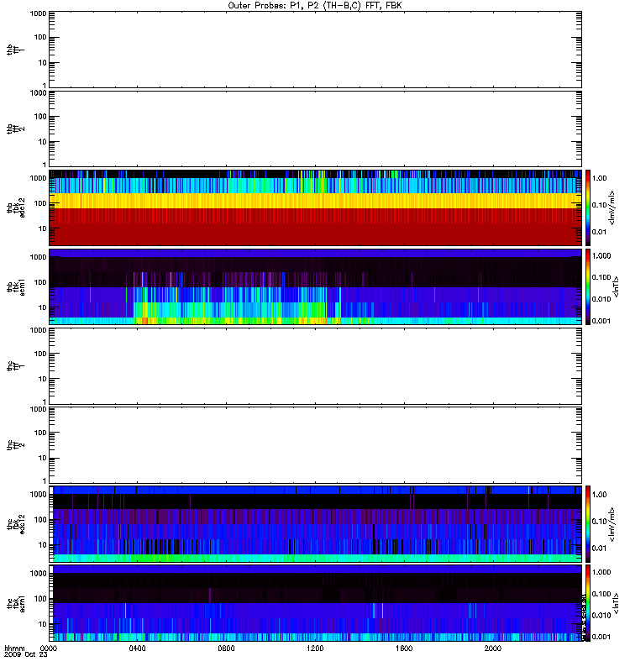Image resolution: width=630 pixels, height=672 pixels.
Task: Click the <|mV/m|> unit label of thb edc12 colorbar
Action: pos(613,207)
